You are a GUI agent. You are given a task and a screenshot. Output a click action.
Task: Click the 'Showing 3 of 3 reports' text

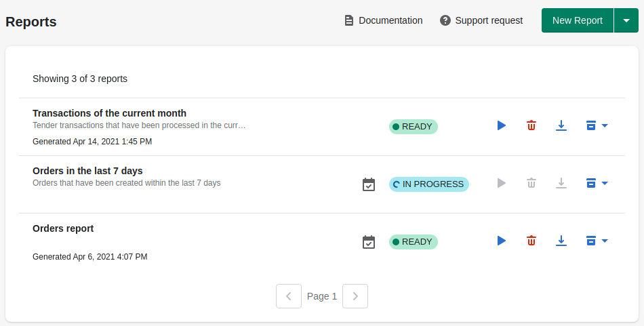pyautogui.click(x=80, y=79)
